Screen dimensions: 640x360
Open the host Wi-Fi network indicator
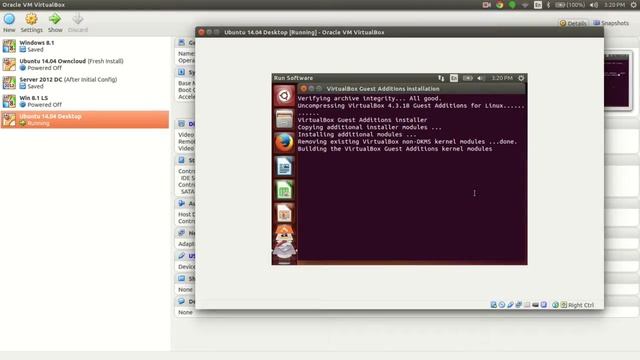[525, 5]
